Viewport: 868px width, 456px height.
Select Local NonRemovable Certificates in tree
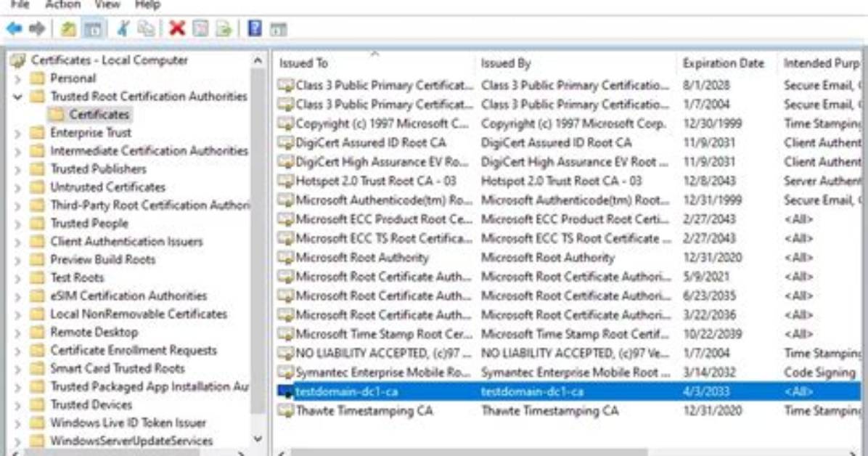[x=139, y=314]
